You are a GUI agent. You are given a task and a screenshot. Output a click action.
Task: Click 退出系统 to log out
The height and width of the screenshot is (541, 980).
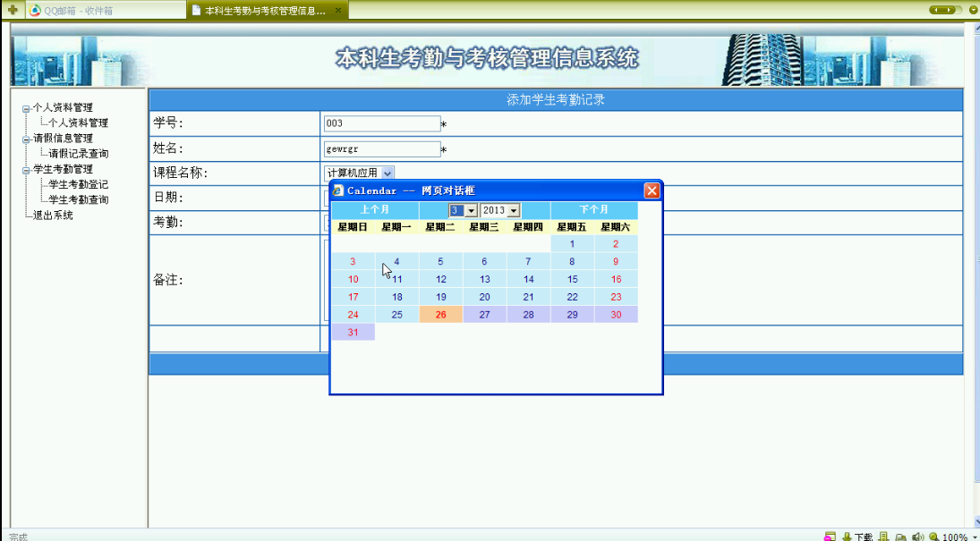click(53, 216)
